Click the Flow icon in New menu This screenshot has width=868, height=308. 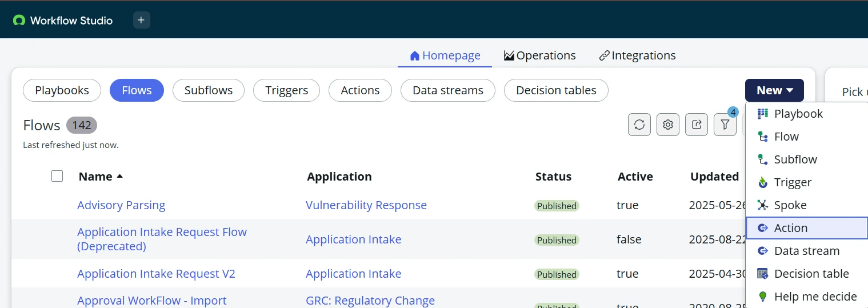click(763, 137)
